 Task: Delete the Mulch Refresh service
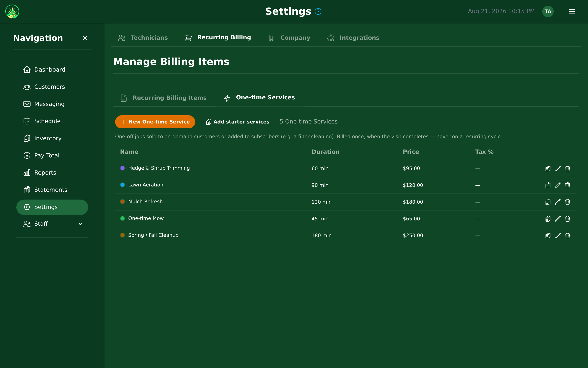tap(568, 202)
